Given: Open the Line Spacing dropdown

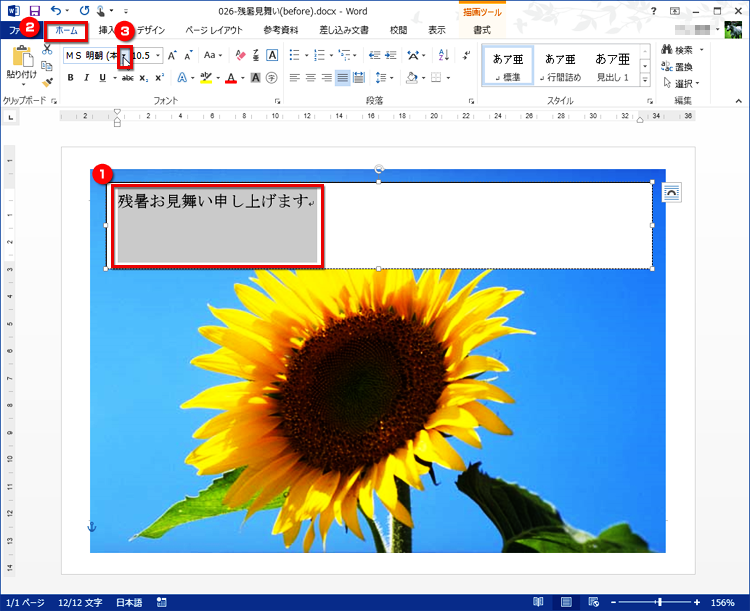Looking at the screenshot, I should 385,78.
